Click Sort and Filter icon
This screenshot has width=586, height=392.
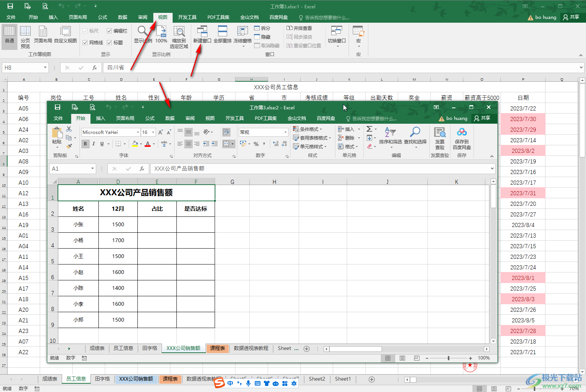tap(390, 132)
